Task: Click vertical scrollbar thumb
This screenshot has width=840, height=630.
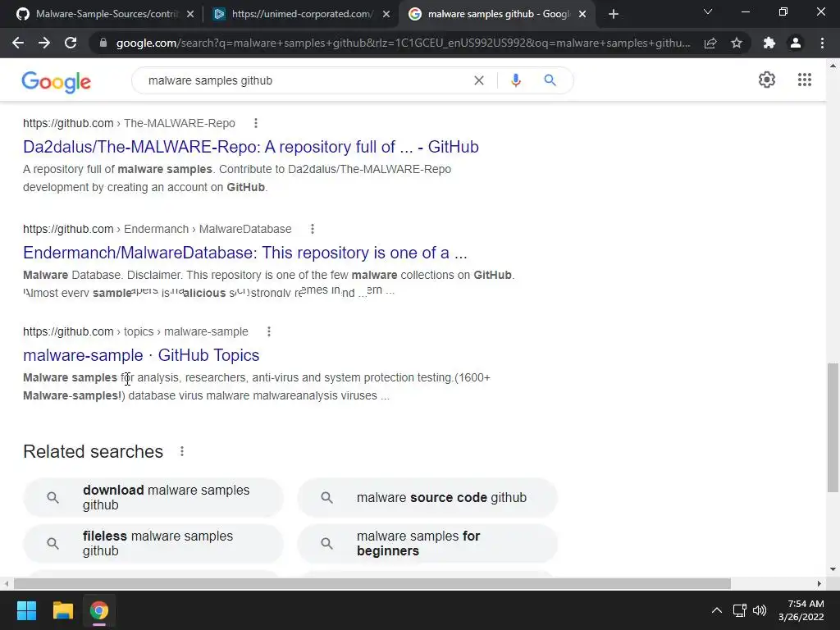Action: (x=833, y=427)
